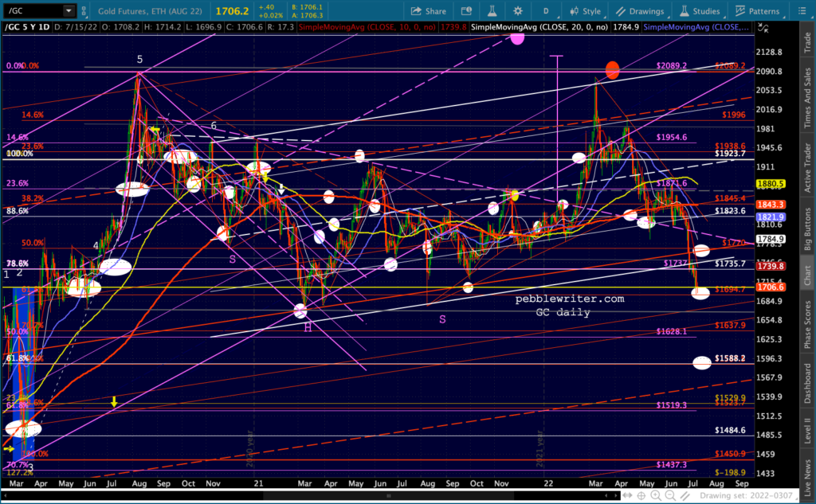816x504 pixels.
Task: Click the white 1784.9 price bubble
Action: pos(771,240)
